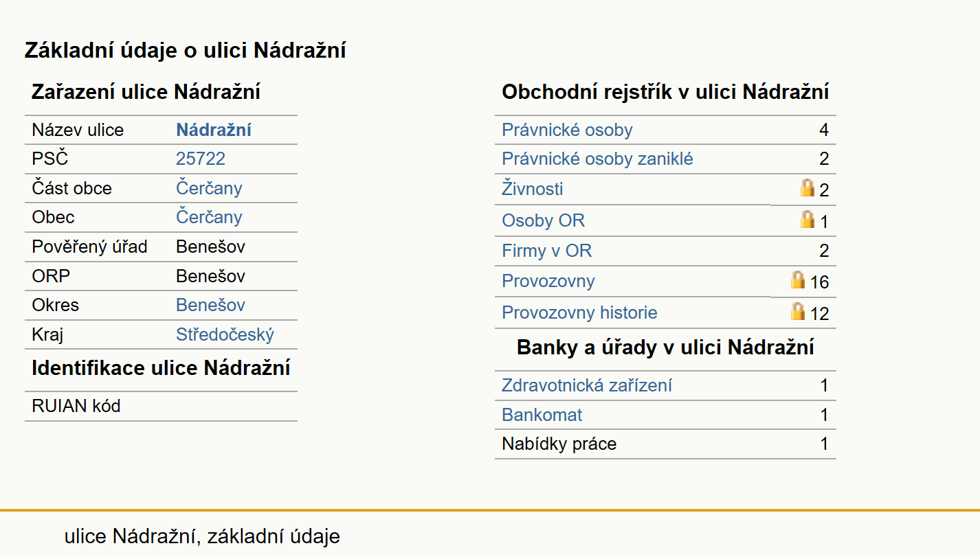Open Zdravotnická zařízení link

tap(587, 385)
